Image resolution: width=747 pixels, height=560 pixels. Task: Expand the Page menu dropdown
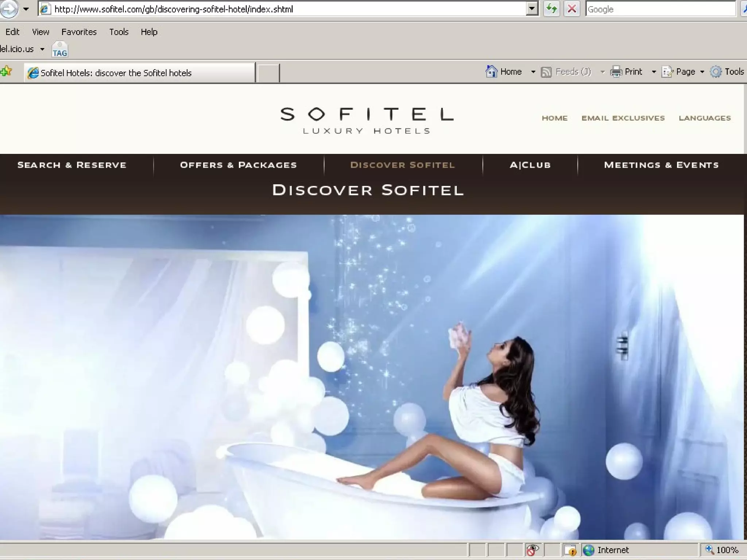[x=702, y=72]
